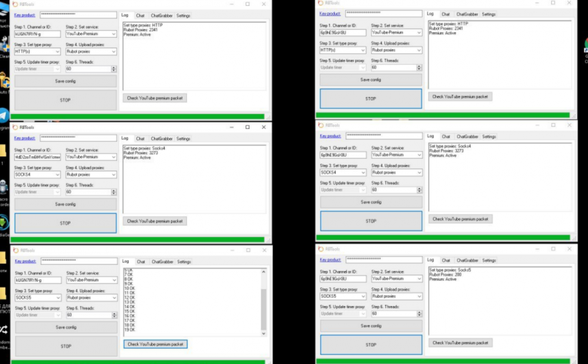Select ChatGrabber tab in middle-left window
Viewport: 588px width, 364px height.
162,139
